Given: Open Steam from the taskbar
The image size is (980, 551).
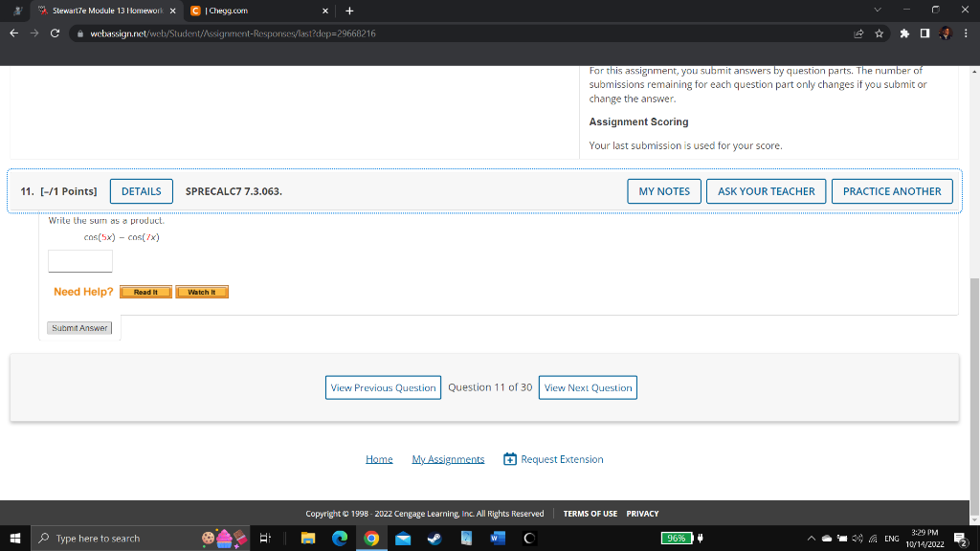Looking at the screenshot, I should (x=435, y=538).
